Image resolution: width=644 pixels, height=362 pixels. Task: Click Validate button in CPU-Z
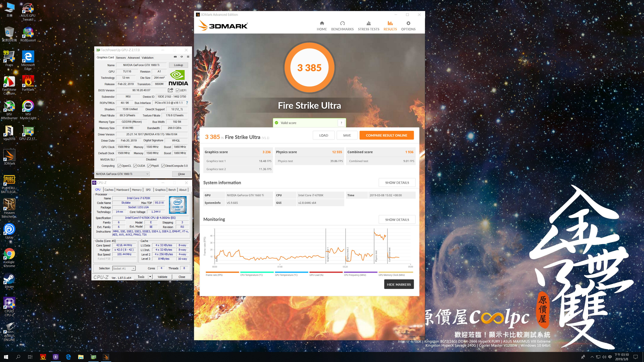pos(163,277)
